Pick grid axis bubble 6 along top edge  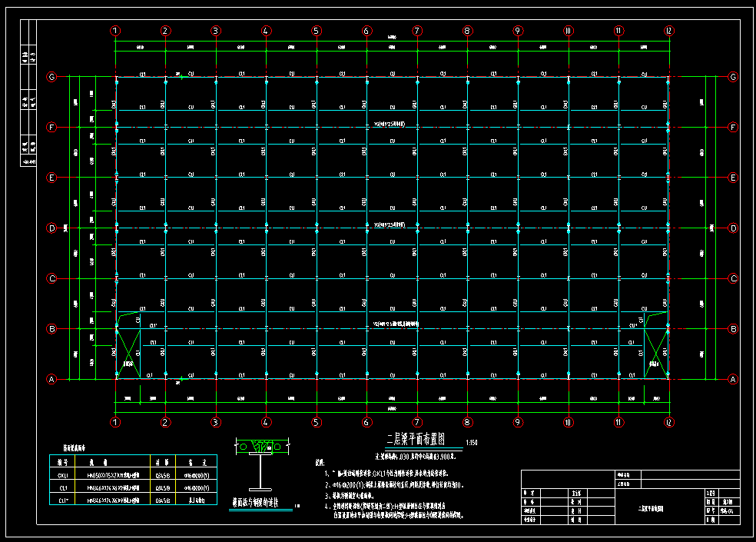pyautogui.click(x=366, y=31)
